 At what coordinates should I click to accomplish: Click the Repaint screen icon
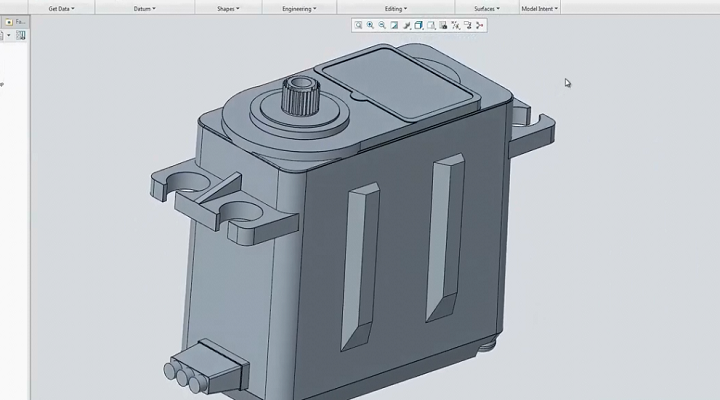(394, 25)
